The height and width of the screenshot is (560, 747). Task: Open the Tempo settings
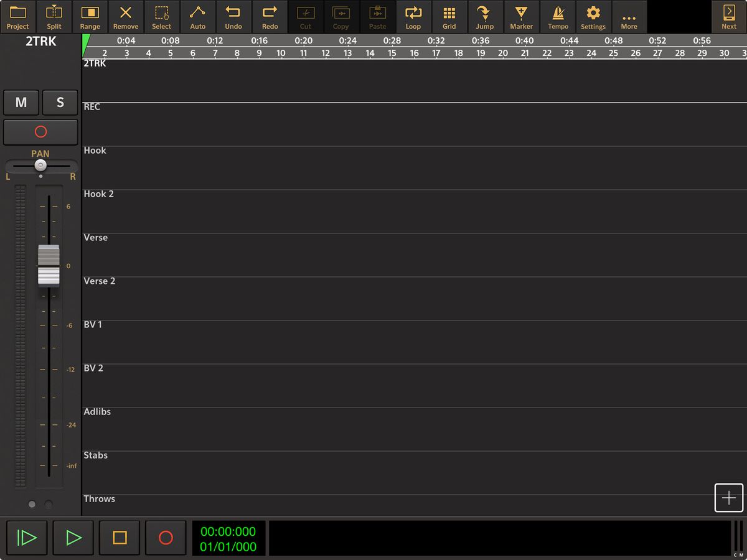[x=557, y=17]
